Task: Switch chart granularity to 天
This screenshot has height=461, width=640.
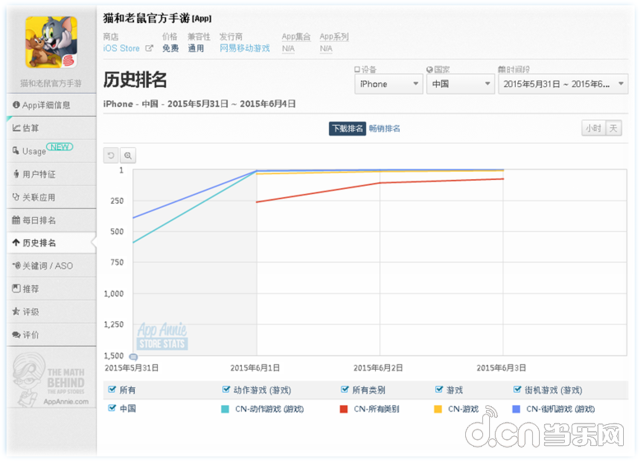Action: coord(613,129)
